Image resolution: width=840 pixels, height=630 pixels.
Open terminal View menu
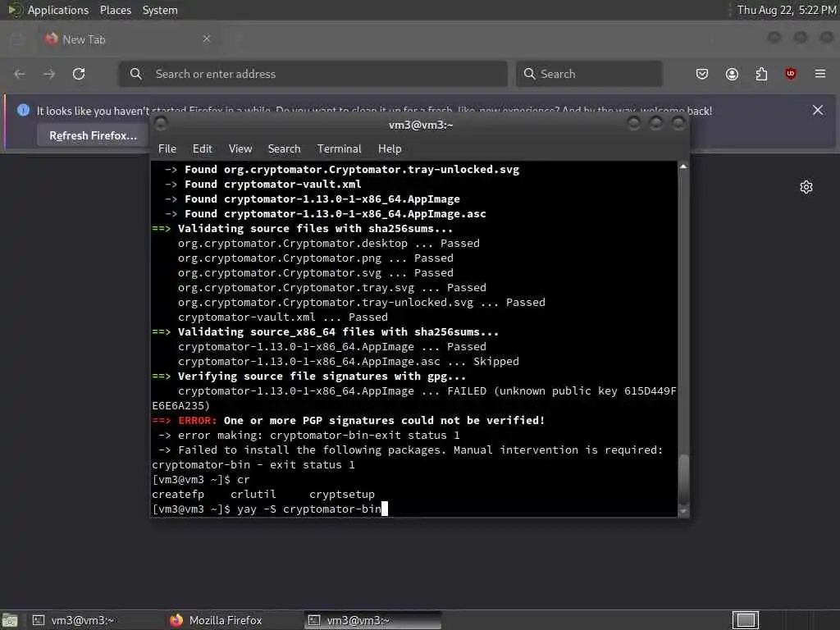coord(240,149)
